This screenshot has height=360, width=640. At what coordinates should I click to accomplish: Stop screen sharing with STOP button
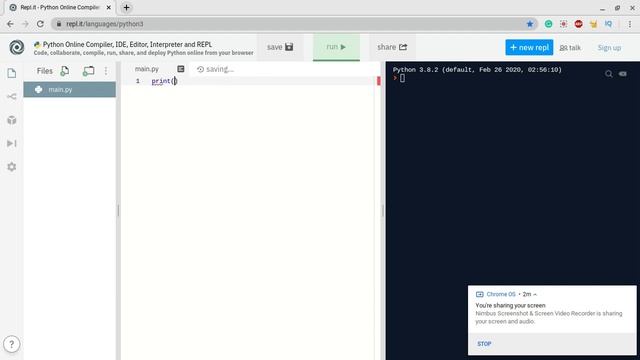484,344
